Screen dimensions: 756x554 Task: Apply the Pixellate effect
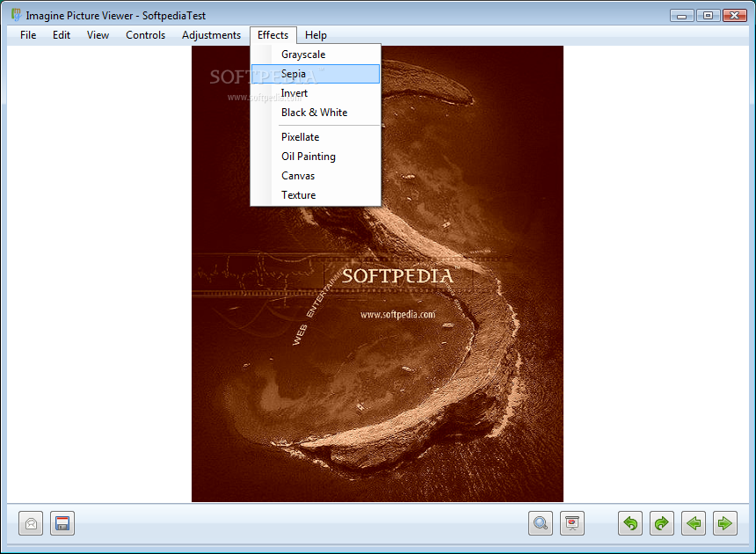[316, 137]
